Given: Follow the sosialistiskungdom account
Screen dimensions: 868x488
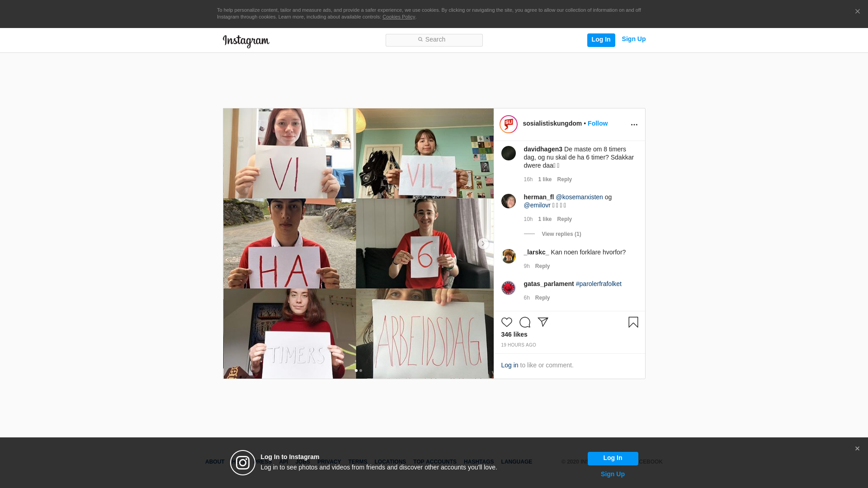Looking at the screenshot, I should (597, 123).
